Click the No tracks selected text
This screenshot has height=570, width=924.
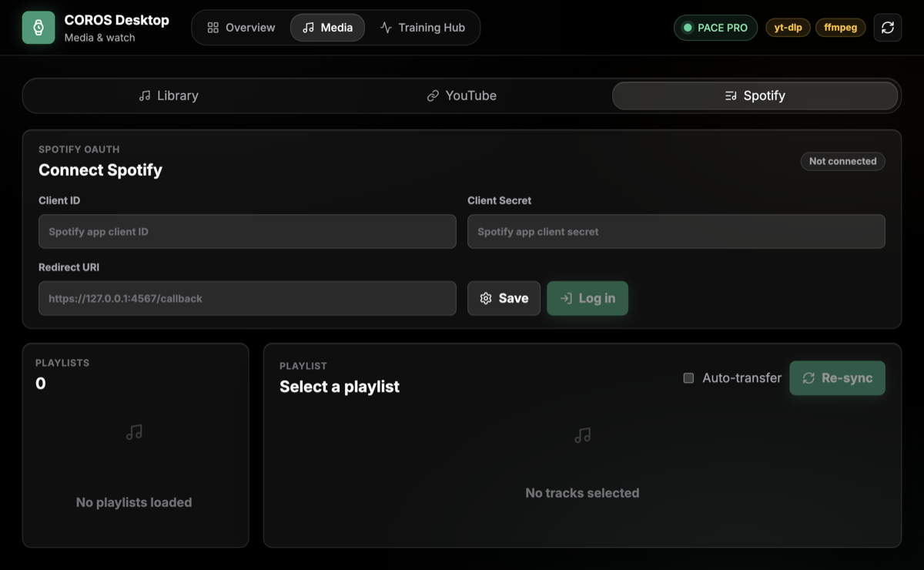(582, 493)
